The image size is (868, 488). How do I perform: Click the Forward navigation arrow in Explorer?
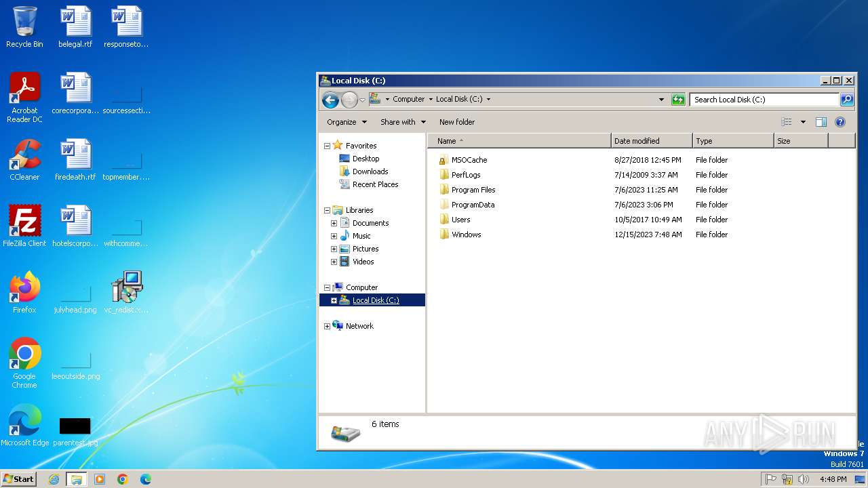click(349, 100)
